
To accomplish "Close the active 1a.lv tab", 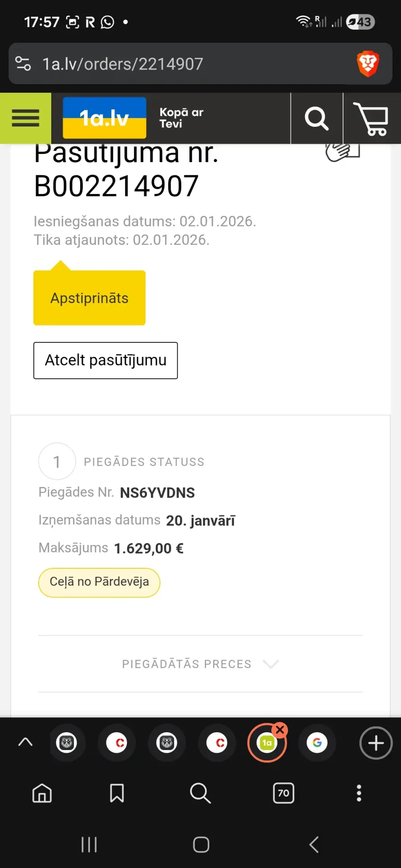I will (x=280, y=730).
